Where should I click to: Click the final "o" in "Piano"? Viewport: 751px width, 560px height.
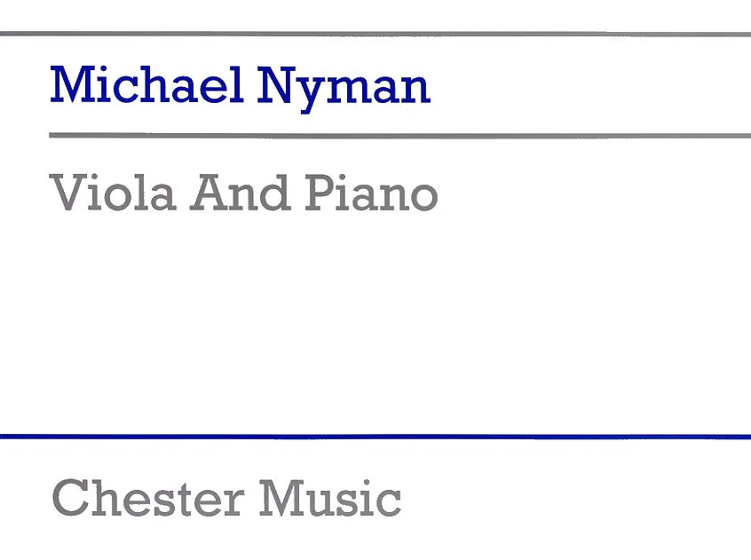pos(422,197)
